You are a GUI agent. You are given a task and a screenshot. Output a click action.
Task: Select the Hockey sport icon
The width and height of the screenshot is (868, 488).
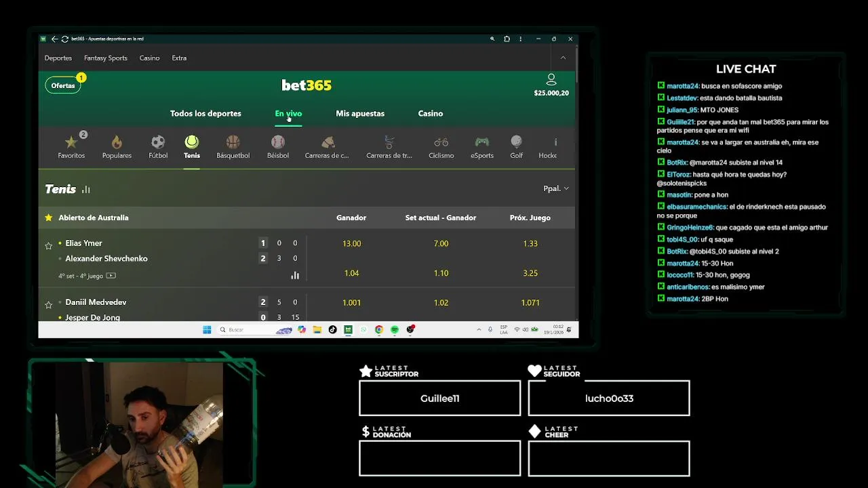tap(555, 142)
